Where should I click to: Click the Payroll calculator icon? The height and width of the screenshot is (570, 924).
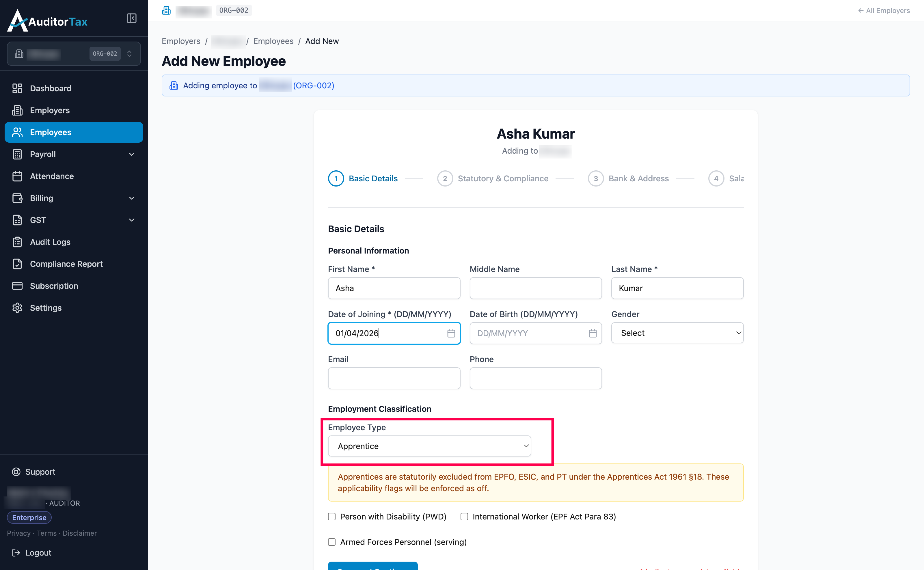(x=17, y=154)
